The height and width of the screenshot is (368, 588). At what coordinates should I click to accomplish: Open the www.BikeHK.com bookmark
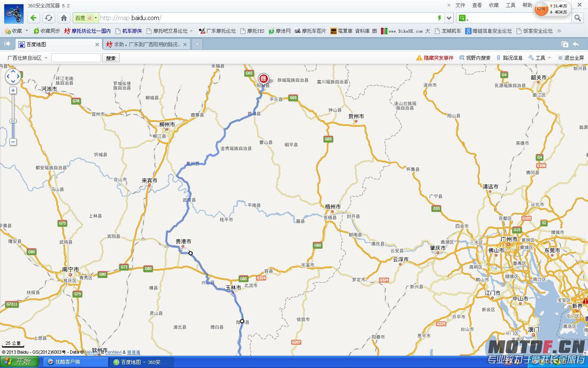pyautogui.click(x=405, y=31)
